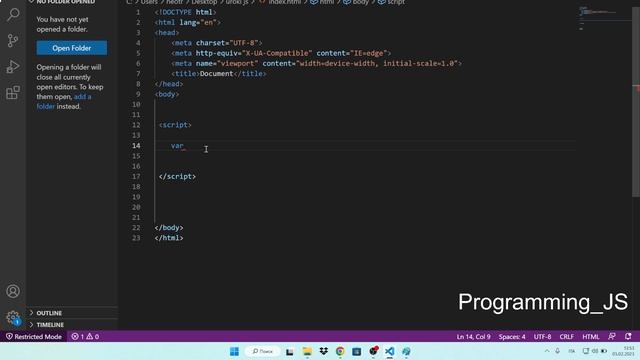The height and width of the screenshot is (360, 640).
Task: Open the Manage gear settings icon
Action: [x=13, y=317]
